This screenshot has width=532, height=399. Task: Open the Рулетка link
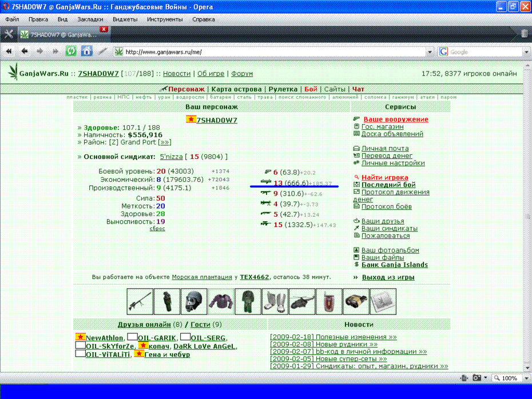tap(283, 89)
